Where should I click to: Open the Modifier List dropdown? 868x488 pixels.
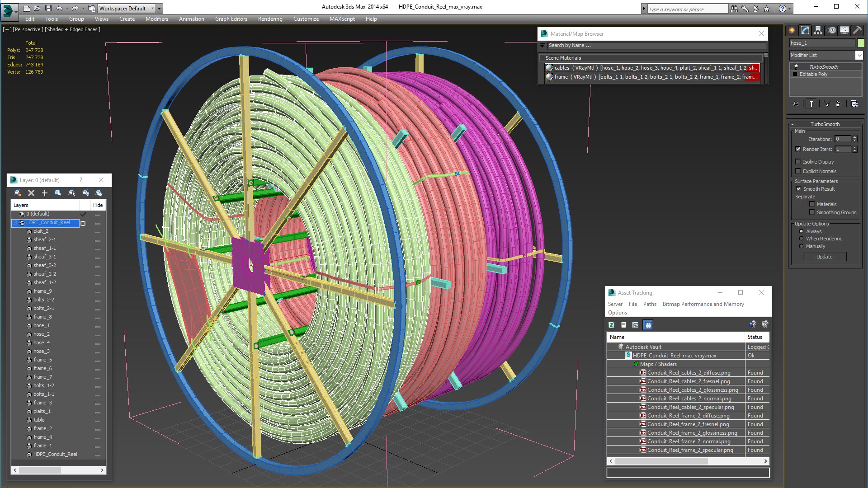859,55
